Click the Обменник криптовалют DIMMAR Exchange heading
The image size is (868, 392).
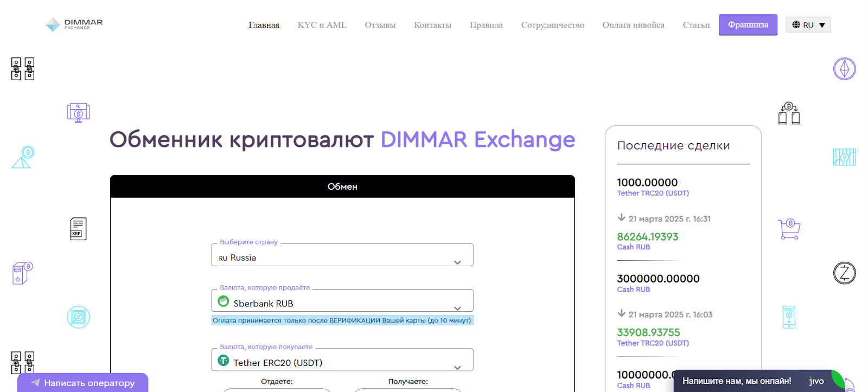click(x=342, y=140)
